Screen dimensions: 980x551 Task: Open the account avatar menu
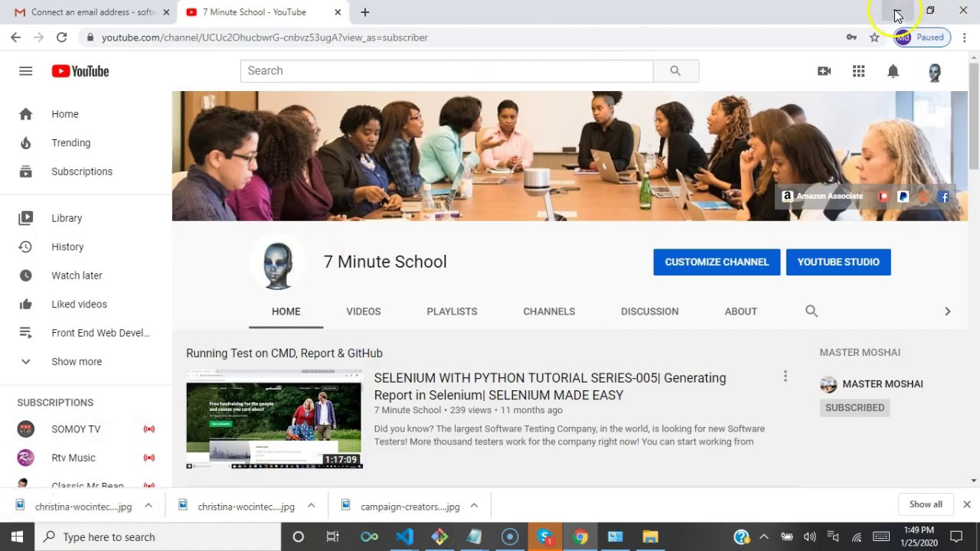click(x=934, y=73)
